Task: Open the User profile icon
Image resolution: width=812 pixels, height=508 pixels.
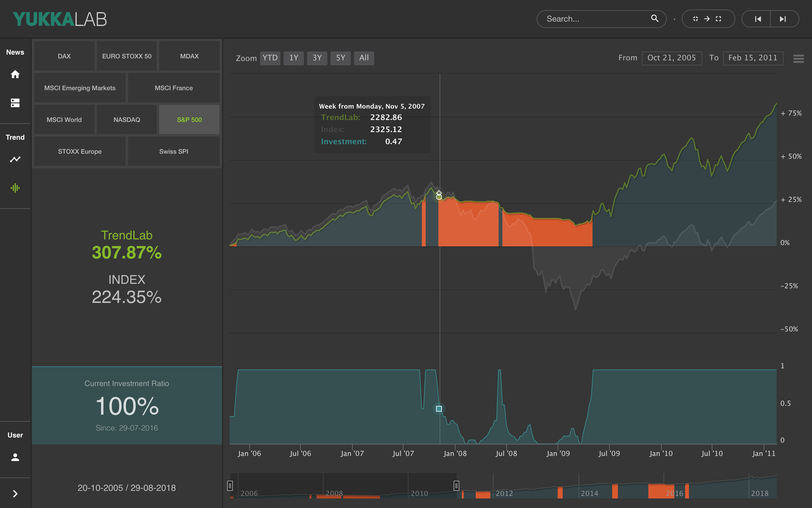Action: coord(15,457)
